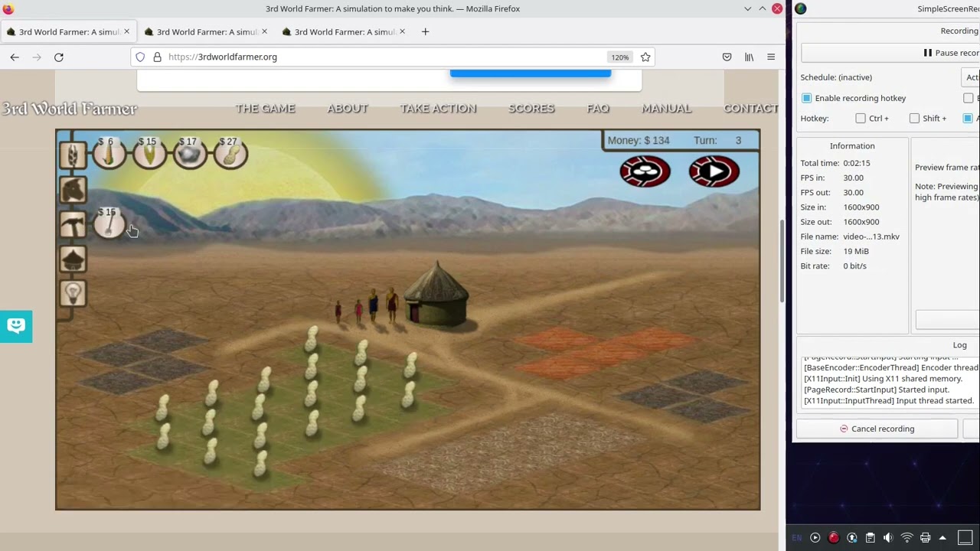
Task: Click Cancel recording button
Action: (877, 429)
